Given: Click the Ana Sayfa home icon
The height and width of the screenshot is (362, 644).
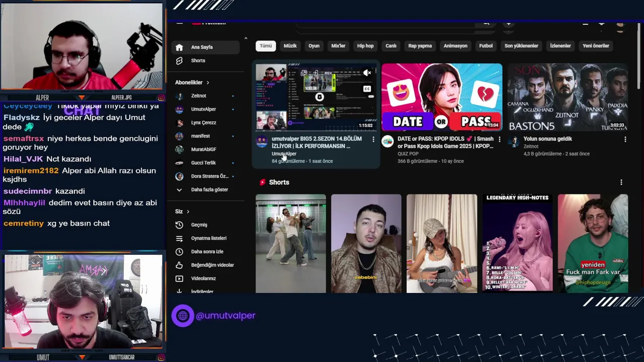Looking at the screenshot, I should tap(179, 47).
